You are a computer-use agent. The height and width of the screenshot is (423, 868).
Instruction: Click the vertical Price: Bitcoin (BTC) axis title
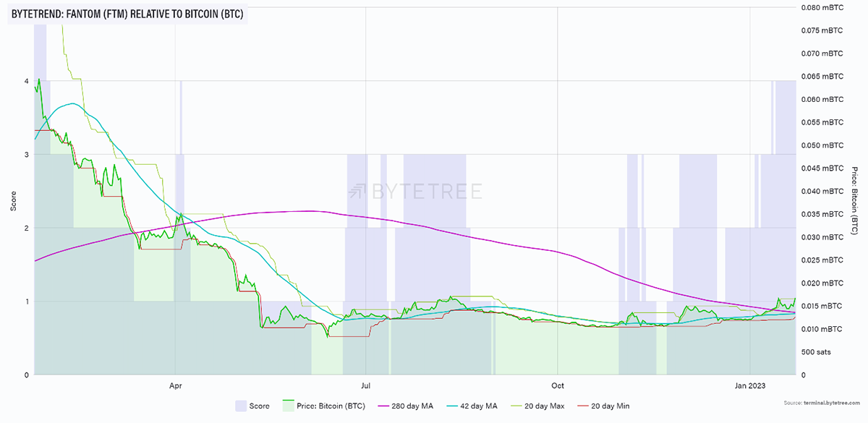pyautogui.click(x=854, y=200)
